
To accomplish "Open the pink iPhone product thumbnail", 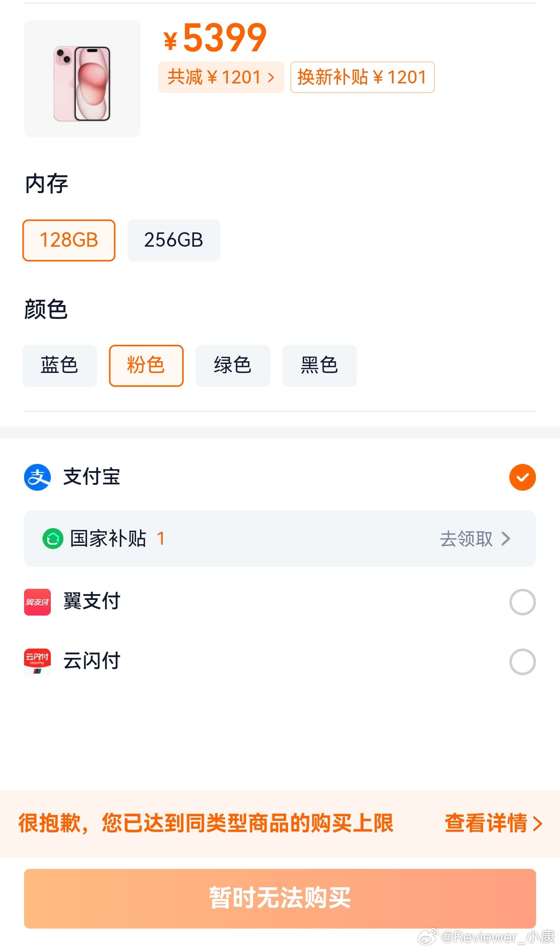I will coord(82,79).
